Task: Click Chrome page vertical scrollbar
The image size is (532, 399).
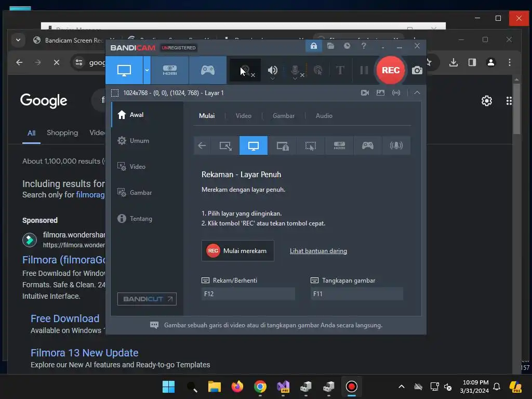Action: [516, 109]
